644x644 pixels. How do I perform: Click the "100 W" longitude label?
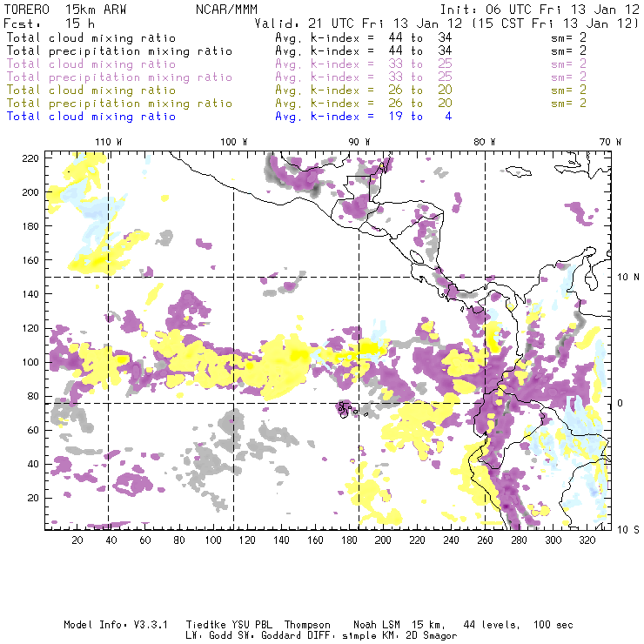point(234,142)
